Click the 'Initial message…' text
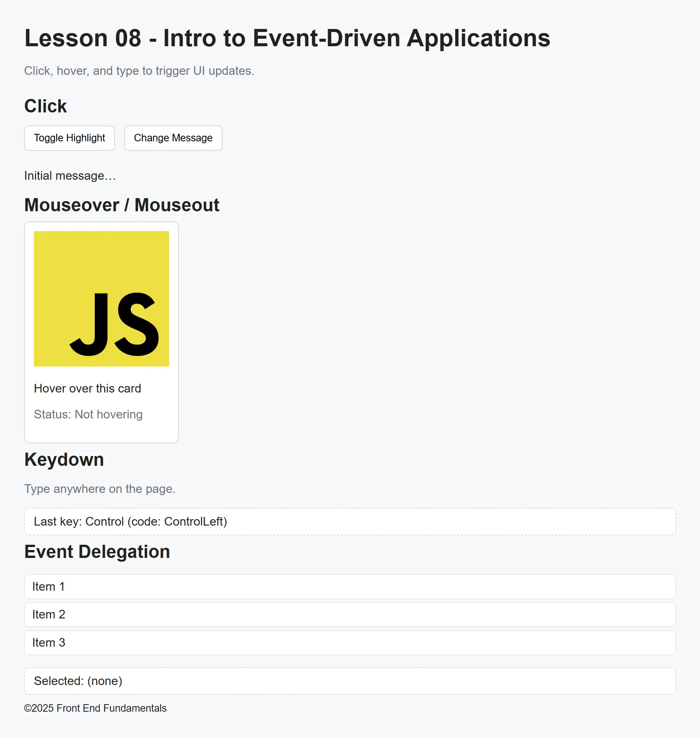 pyautogui.click(x=70, y=175)
